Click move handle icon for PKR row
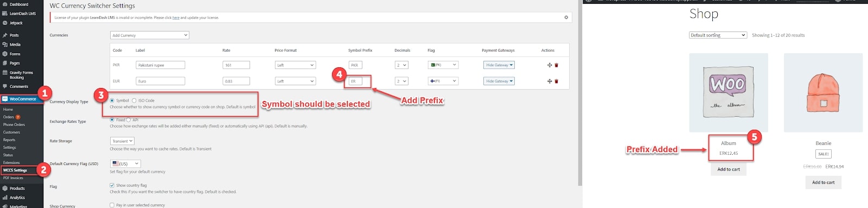868x208 pixels. (550, 65)
